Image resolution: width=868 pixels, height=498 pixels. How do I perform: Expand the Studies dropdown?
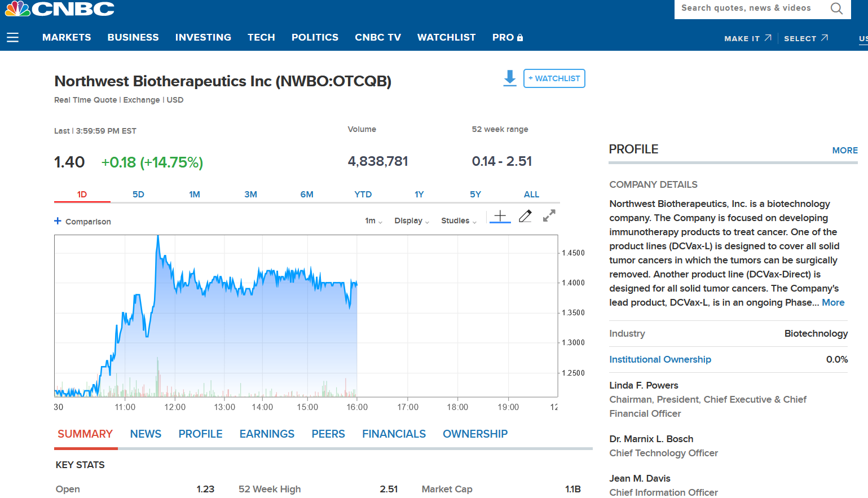click(458, 221)
